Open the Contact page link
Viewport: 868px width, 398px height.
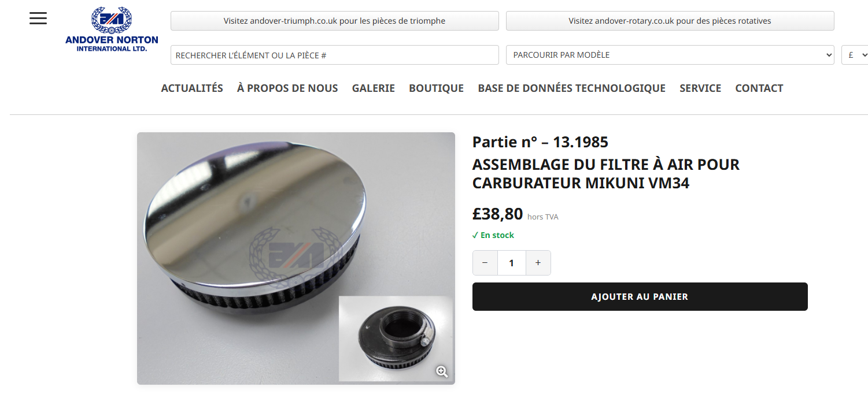(x=759, y=88)
